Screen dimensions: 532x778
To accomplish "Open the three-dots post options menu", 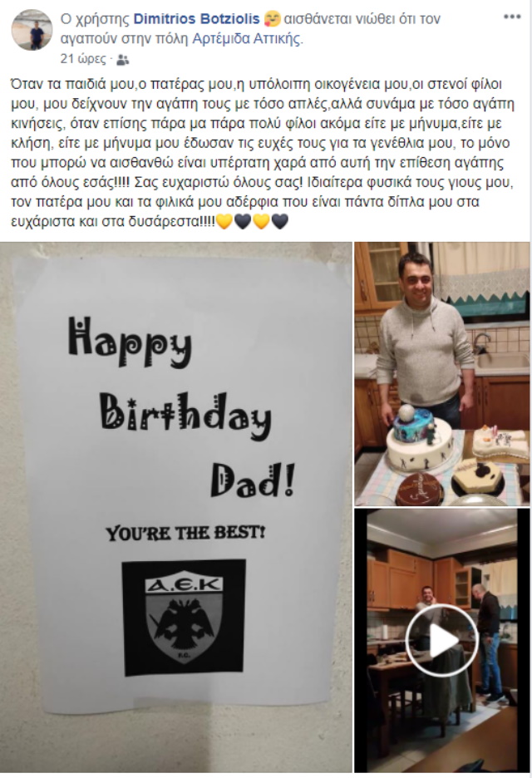I will click(512, 17).
